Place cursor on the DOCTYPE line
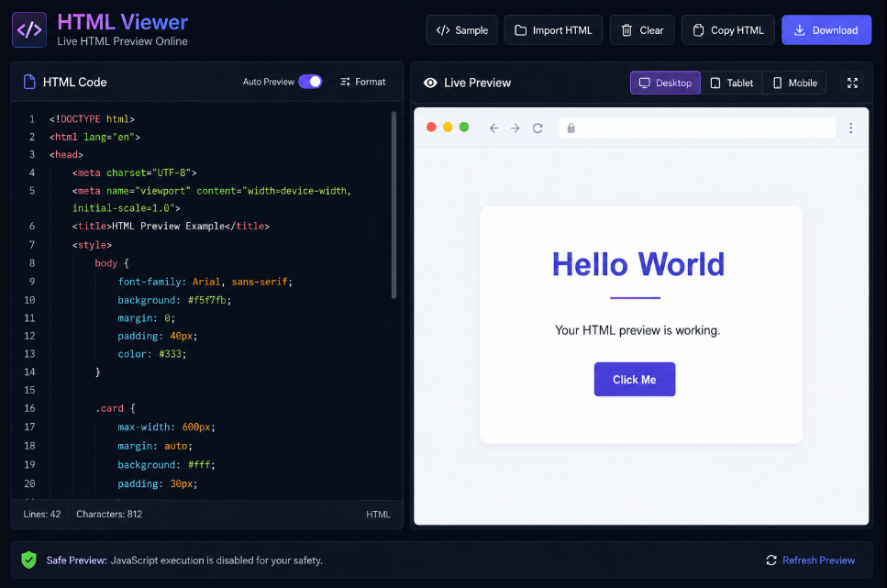Viewport: 887px width, 588px height. click(x=92, y=119)
